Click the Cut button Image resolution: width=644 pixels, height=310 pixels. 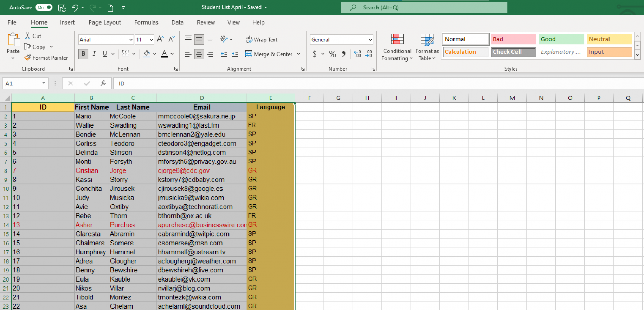(x=33, y=36)
